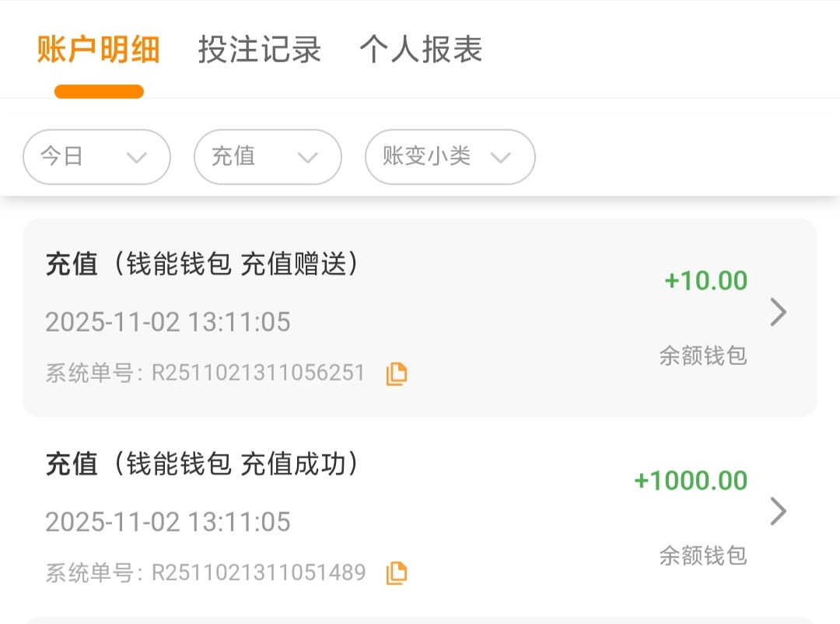Image resolution: width=840 pixels, height=624 pixels.
Task: Open the 投注记录 tab
Action: 260,50
